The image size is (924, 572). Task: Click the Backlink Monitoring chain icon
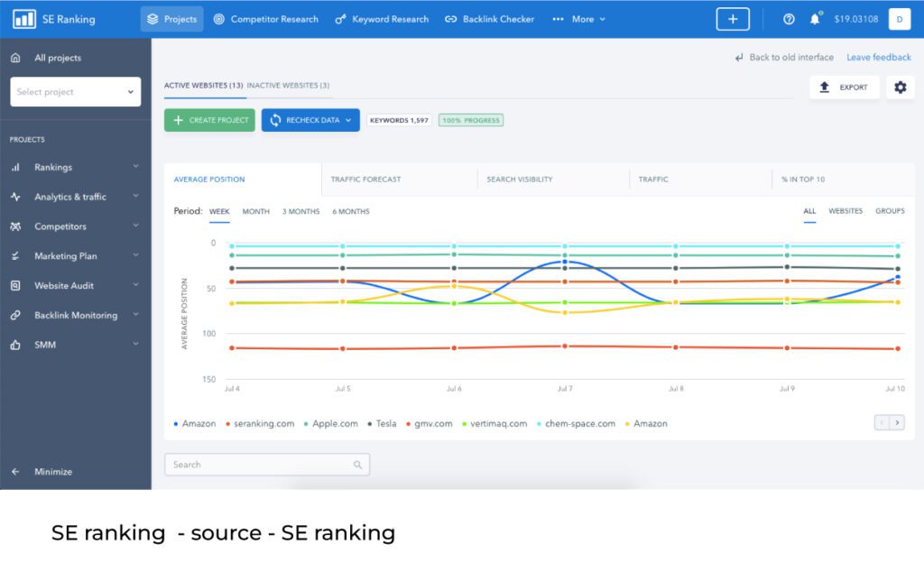15,315
